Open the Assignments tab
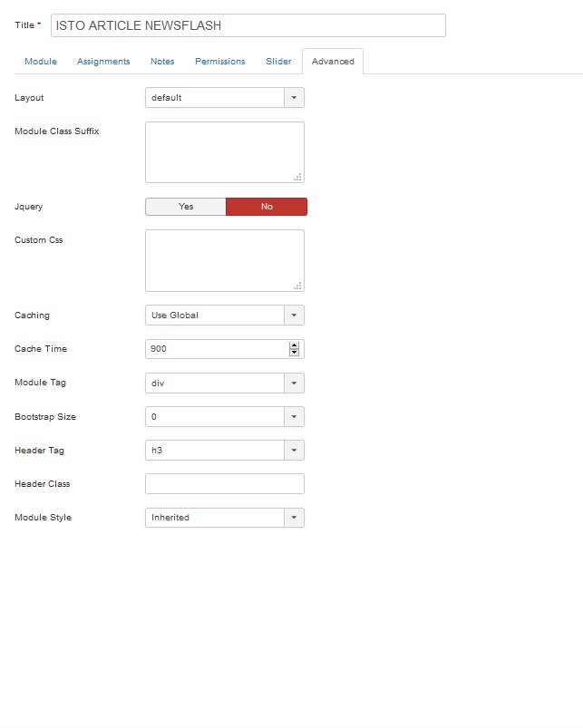 point(103,62)
